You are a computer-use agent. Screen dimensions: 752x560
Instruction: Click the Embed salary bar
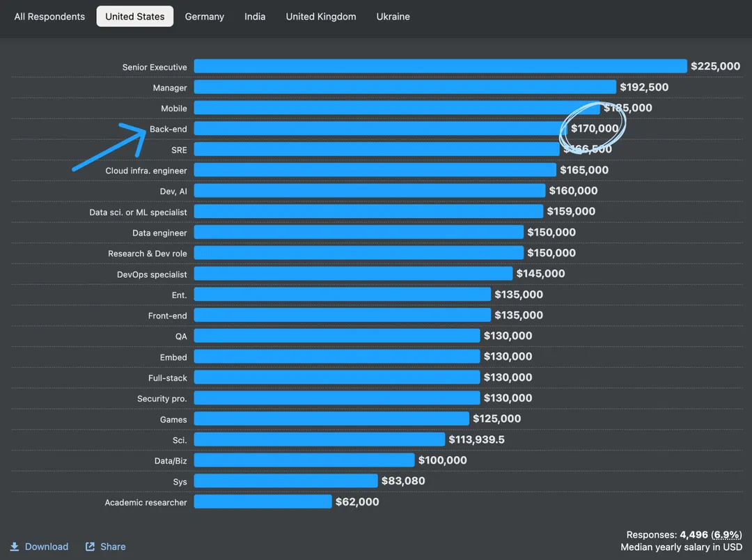[337, 357]
